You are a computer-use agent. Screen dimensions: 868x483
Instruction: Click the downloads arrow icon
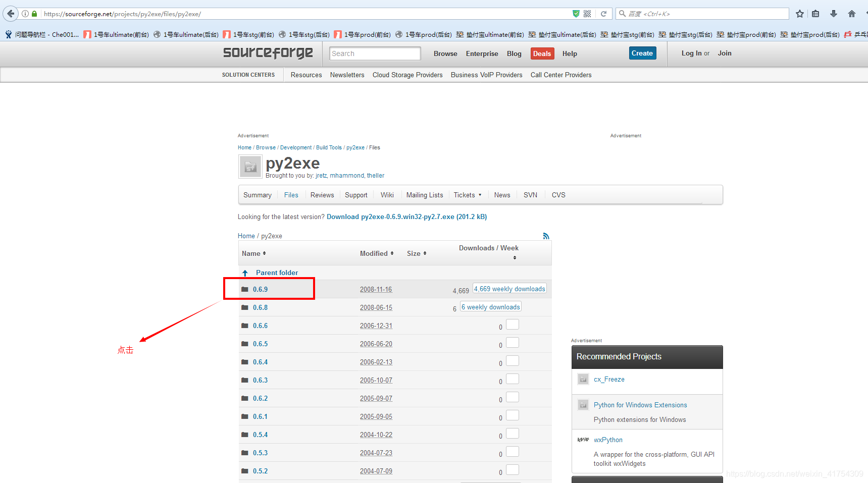834,14
